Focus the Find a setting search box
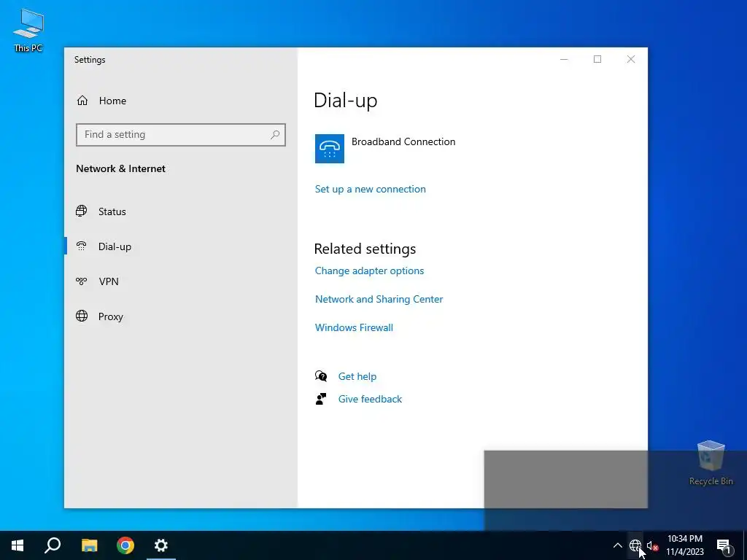Screen dimensions: 747x560 [x=181, y=135]
